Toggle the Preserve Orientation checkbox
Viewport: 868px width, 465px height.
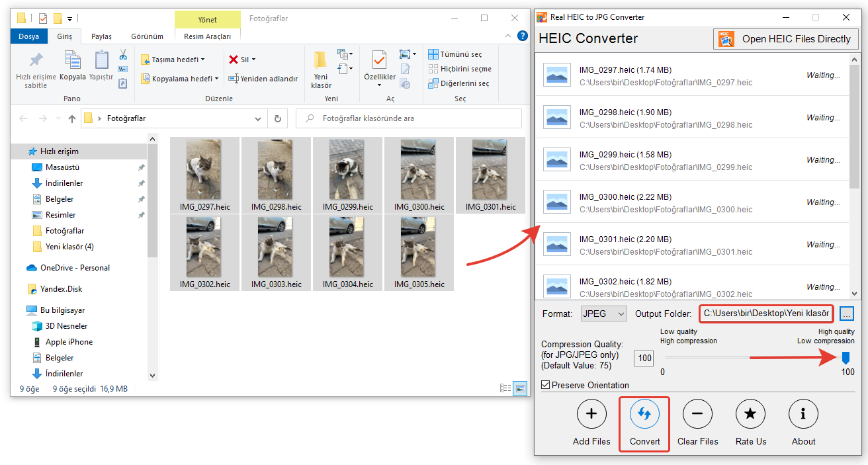546,385
